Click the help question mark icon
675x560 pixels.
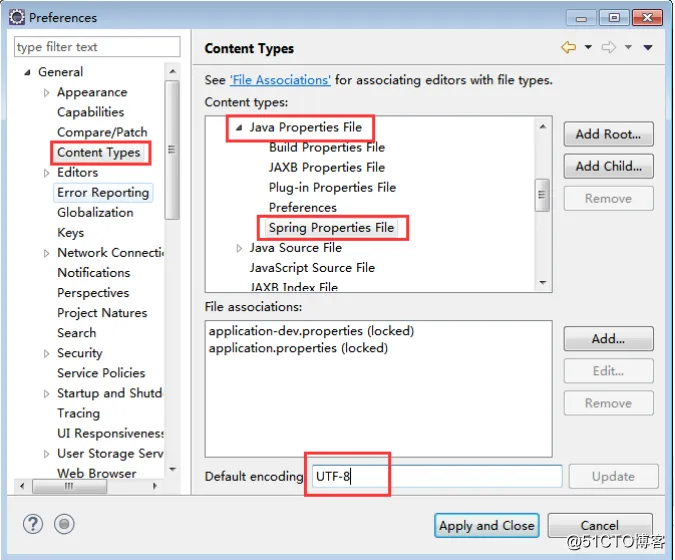point(33,524)
